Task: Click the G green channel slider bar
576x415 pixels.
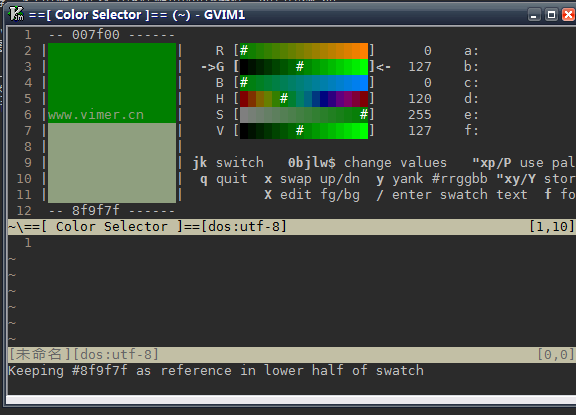Action: coord(304,66)
